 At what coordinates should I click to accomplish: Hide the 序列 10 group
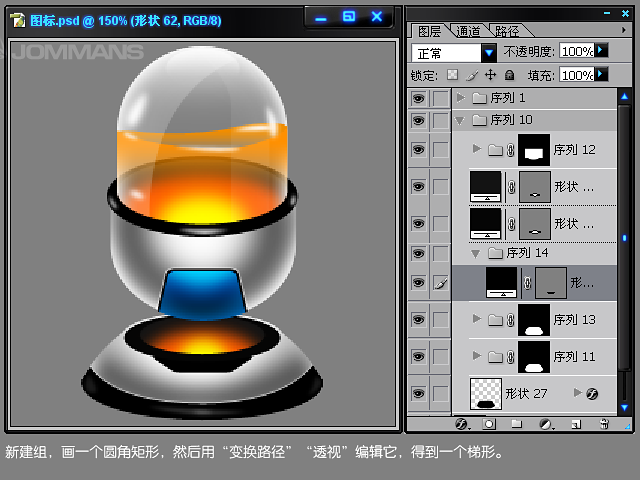[x=418, y=120]
